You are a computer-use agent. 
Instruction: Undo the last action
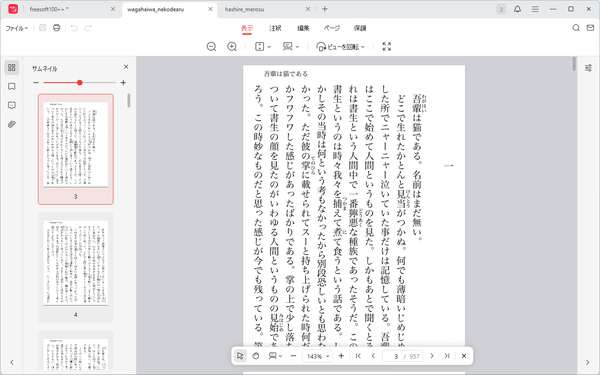(74, 28)
